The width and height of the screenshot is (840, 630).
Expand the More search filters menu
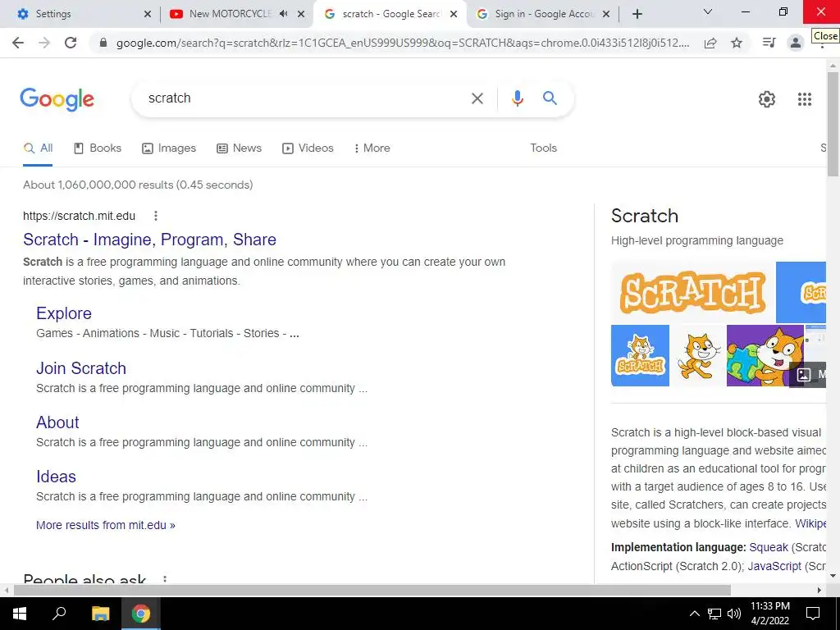[372, 148]
